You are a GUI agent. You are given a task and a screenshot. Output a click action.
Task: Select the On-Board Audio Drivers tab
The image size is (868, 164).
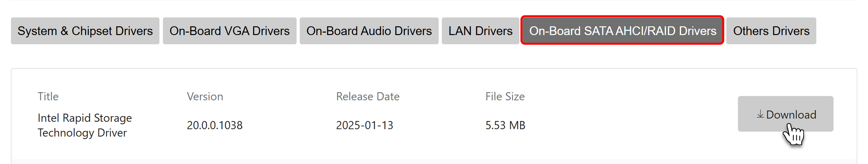coord(369,31)
